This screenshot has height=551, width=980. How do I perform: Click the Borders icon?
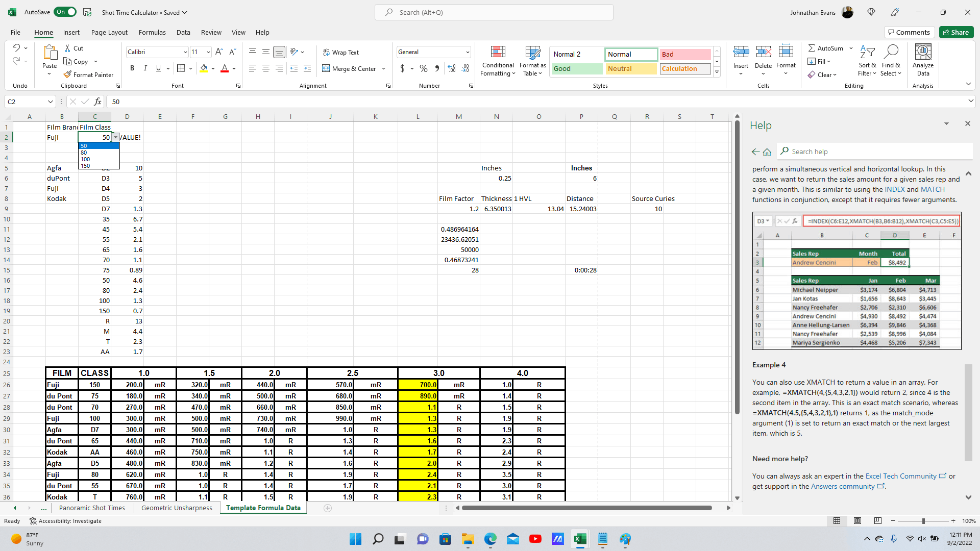coord(181,68)
